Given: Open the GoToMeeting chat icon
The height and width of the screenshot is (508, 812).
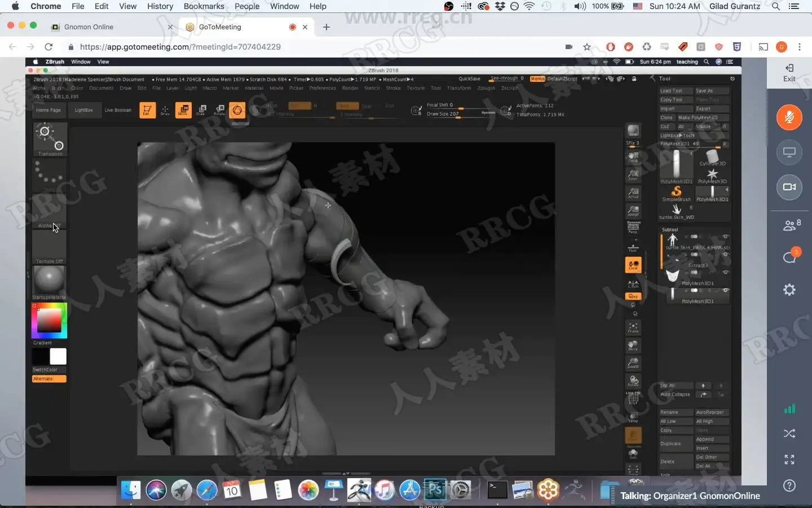Looking at the screenshot, I should click(791, 256).
